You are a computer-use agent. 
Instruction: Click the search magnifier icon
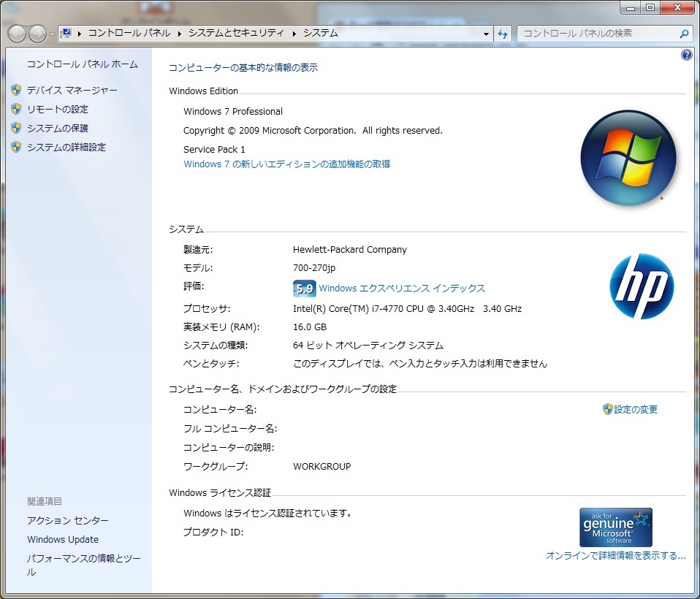click(x=684, y=34)
